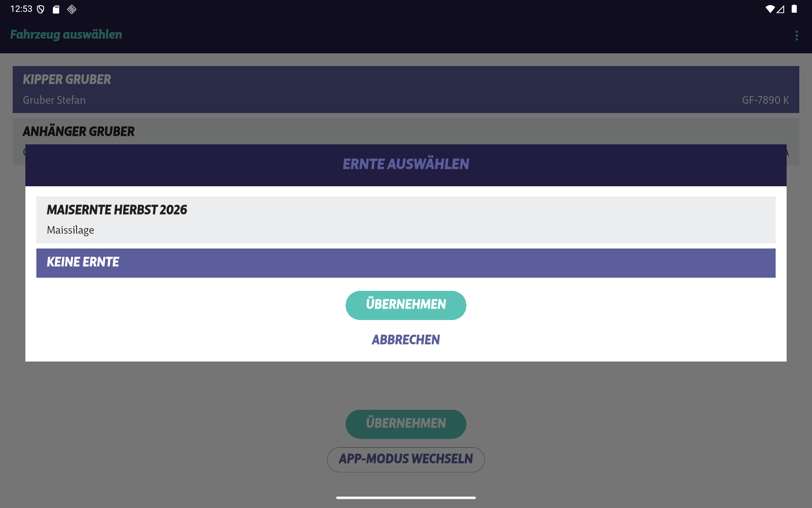The height and width of the screenshot is (508, 812).
Task: Cancel the dialog with ABBRECHEN
Action: (x=406, y=339)
